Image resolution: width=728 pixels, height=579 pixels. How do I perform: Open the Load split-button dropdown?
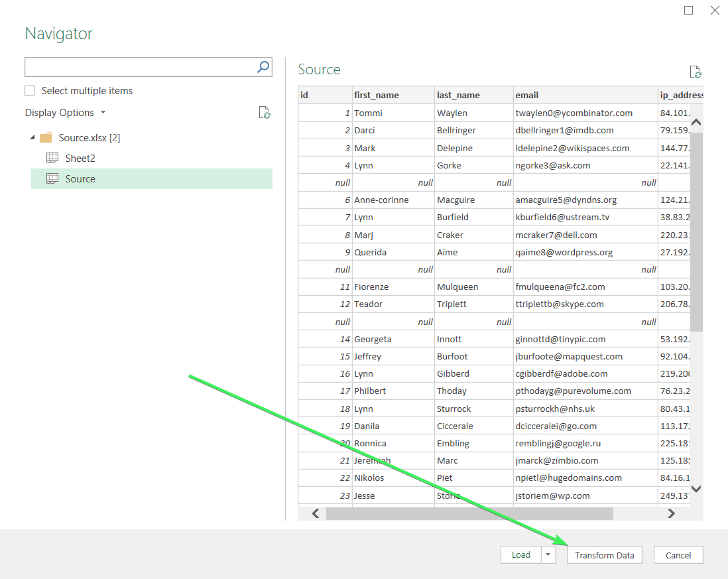pos(548,555)
